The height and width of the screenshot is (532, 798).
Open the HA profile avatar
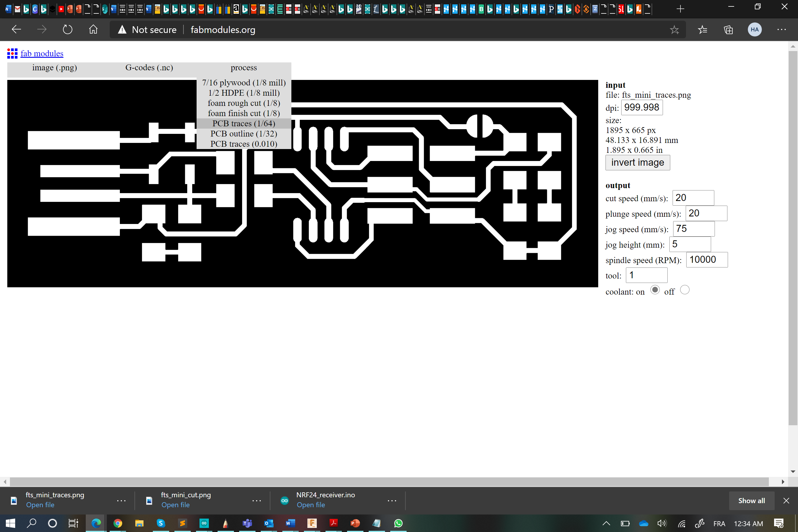(x=754, y=29)
